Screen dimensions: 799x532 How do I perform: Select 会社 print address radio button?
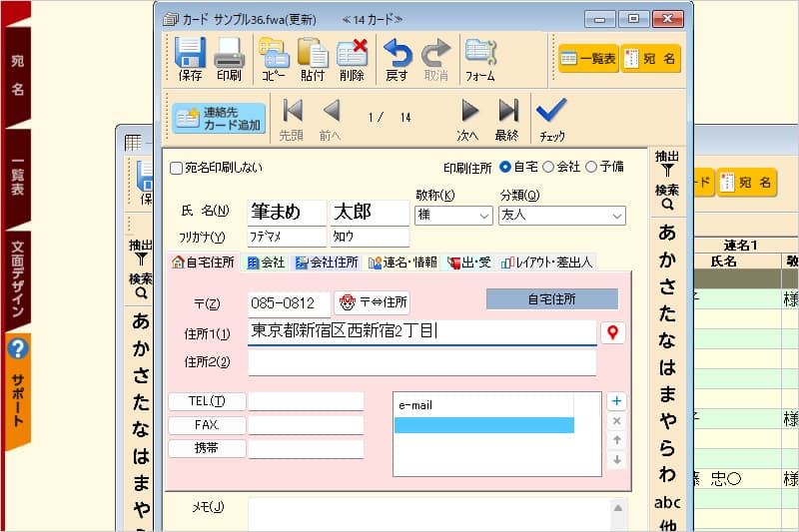pyautogui.click(x=548, y=167)
